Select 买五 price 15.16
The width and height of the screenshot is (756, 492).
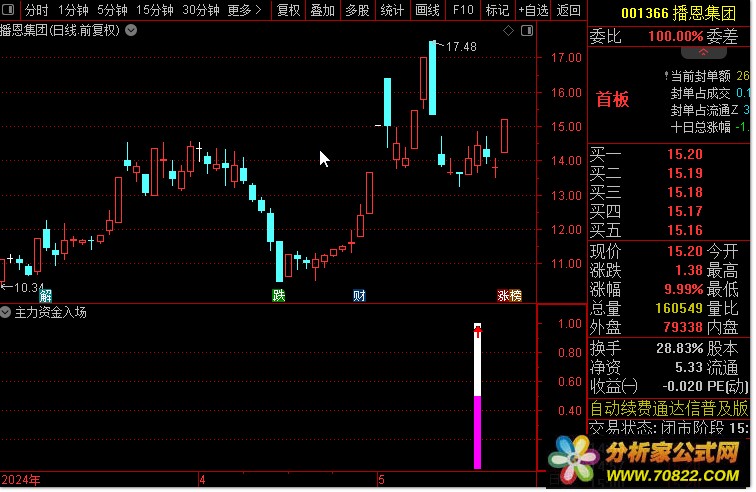(x=685, y=230)
